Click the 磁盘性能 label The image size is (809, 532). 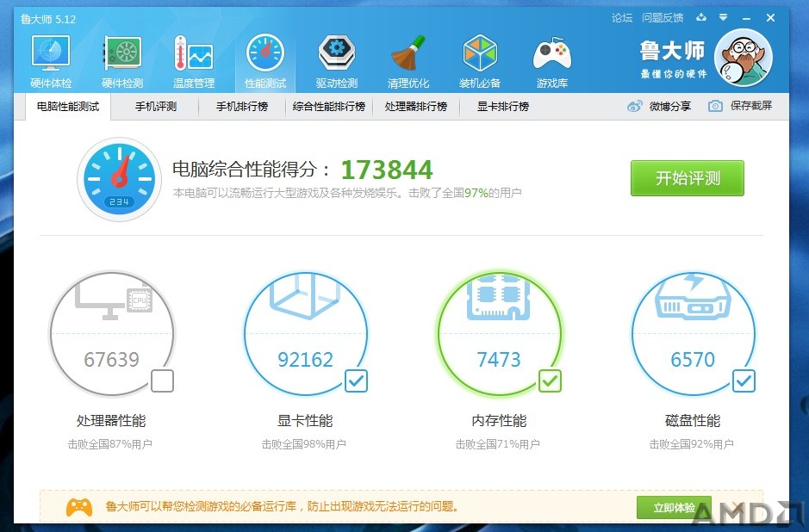click(x=693, y=421)
